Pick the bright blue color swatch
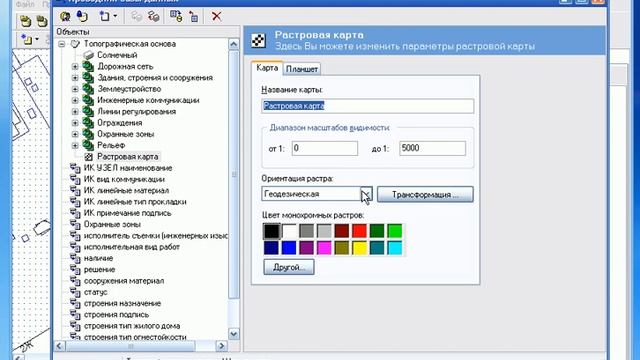This screenshot has height=360, width=640. [289, 248]
